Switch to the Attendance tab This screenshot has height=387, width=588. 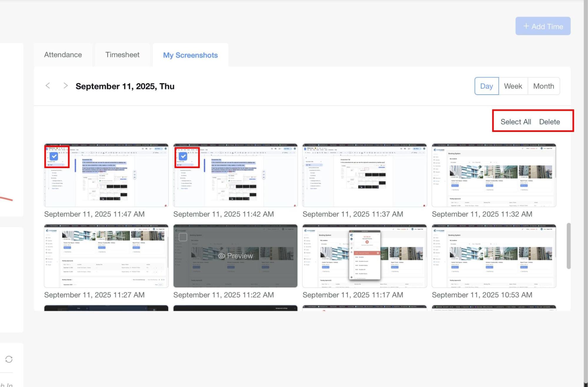pyautogui.click(x=63, y=55)
